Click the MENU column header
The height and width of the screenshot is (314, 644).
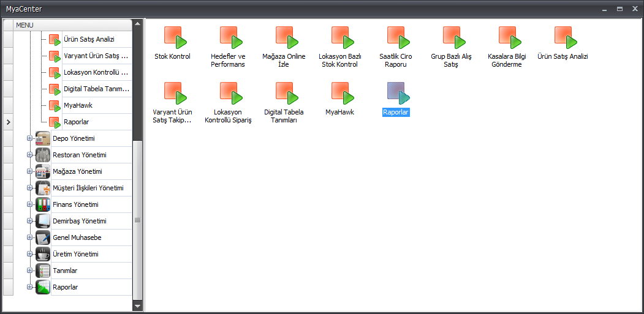(72, 24)
